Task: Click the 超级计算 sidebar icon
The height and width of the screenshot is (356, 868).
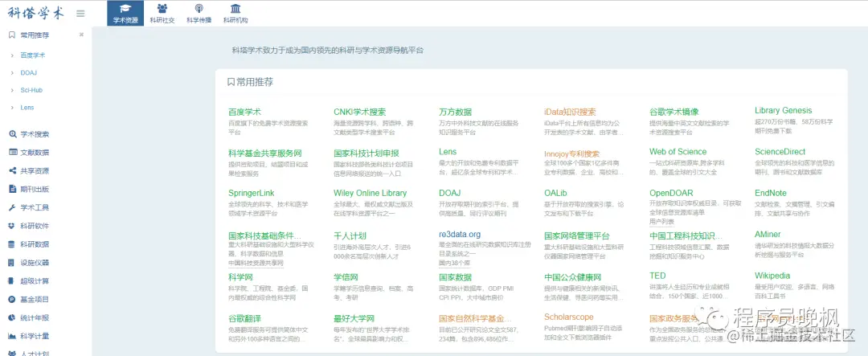Action: tap(12, 280)
